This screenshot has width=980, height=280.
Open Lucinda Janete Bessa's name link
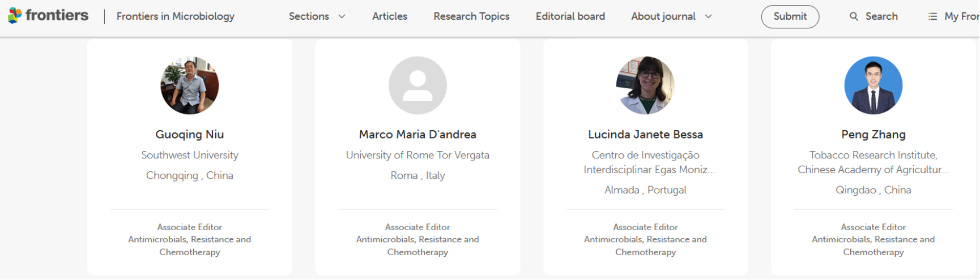645,135
